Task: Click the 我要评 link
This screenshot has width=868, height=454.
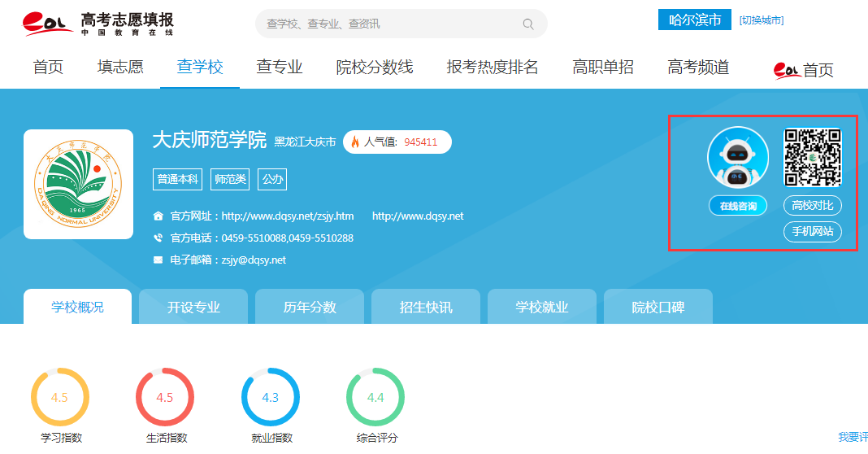Action: [x=853, y=437]
